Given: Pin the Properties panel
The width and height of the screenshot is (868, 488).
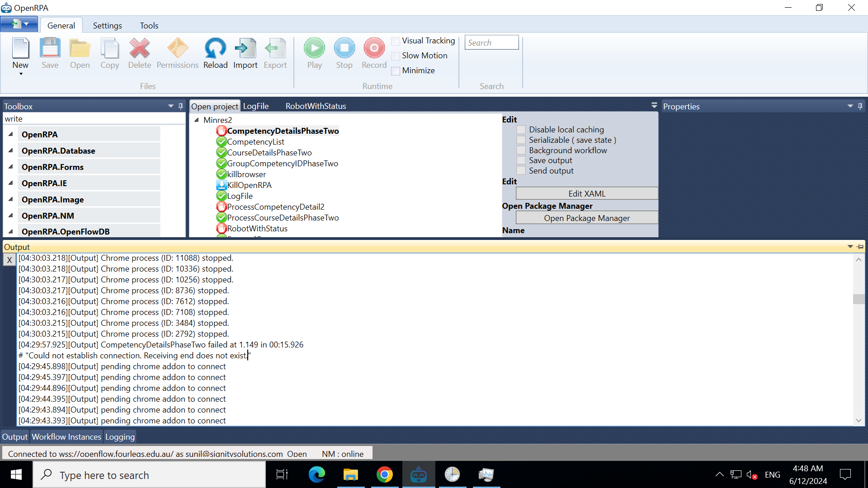Looking at the screenshot, I should [860, 106].
